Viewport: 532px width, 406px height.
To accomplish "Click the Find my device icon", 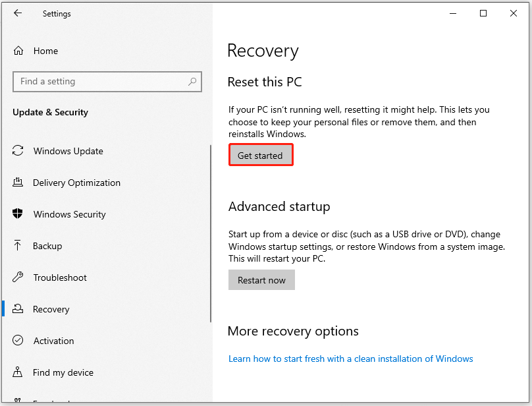I will (18, 372).
